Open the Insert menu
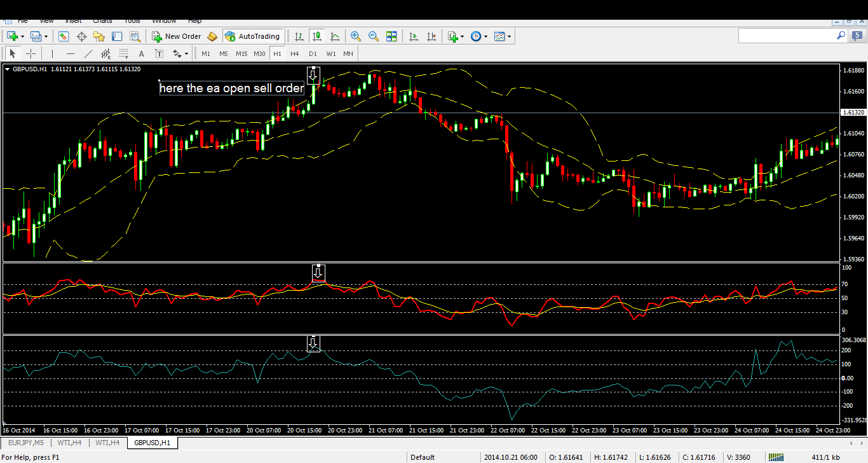The width and height of the screenshot is (868, 463). pyautogui.click(x=73, y=21)
